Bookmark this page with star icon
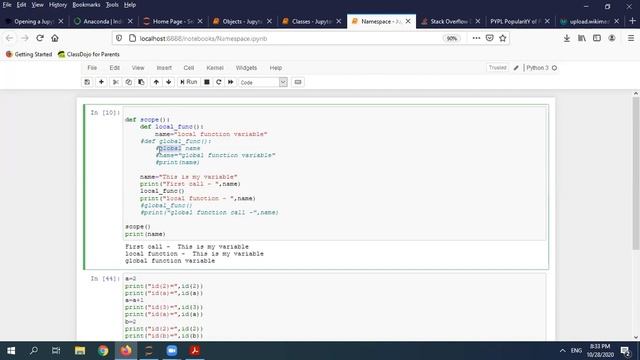This screenshot has width=640, height=360. [502, 38]
